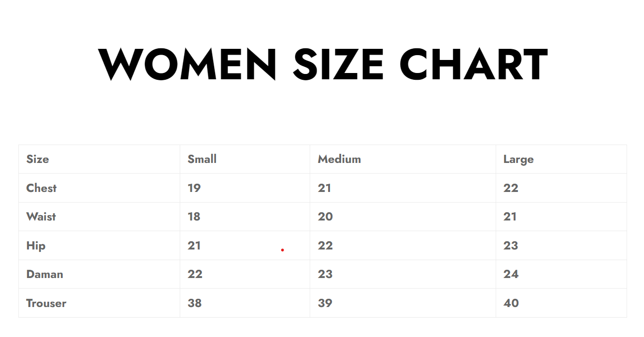Click the Trouser row label
This screenshot has width=644, height=337.
pyautogui.click(x=46, y=303)
